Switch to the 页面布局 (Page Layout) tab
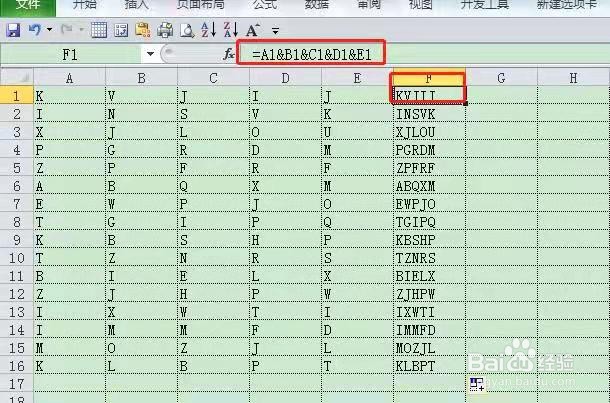 coord(201,5)
